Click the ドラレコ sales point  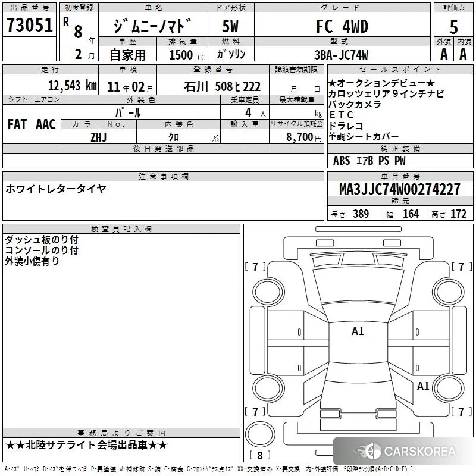[346, 126]
